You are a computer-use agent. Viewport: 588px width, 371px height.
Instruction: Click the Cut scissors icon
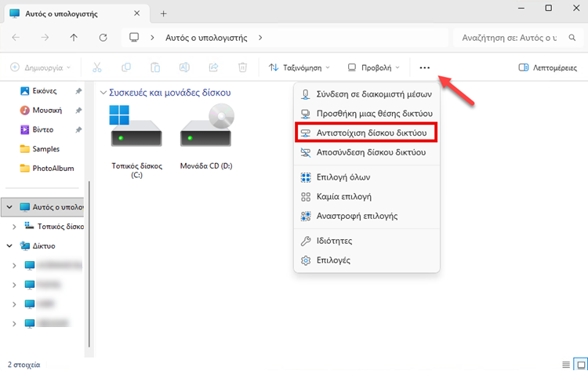[x=96, y=67]
